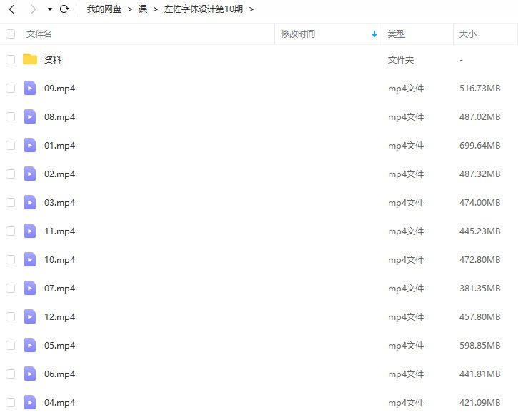Click the forward navigation arrow
The height and width of the screenshot is (420, 518).
pyautogui.click(x=33, y=9)
